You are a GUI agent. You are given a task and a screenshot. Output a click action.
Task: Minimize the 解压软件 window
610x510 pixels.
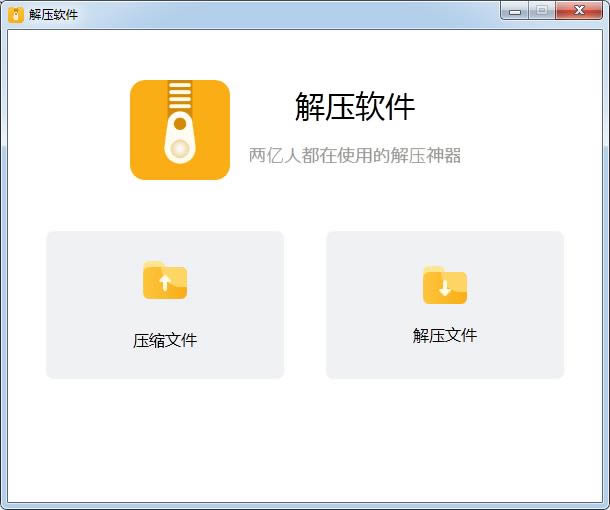point(515,11)
